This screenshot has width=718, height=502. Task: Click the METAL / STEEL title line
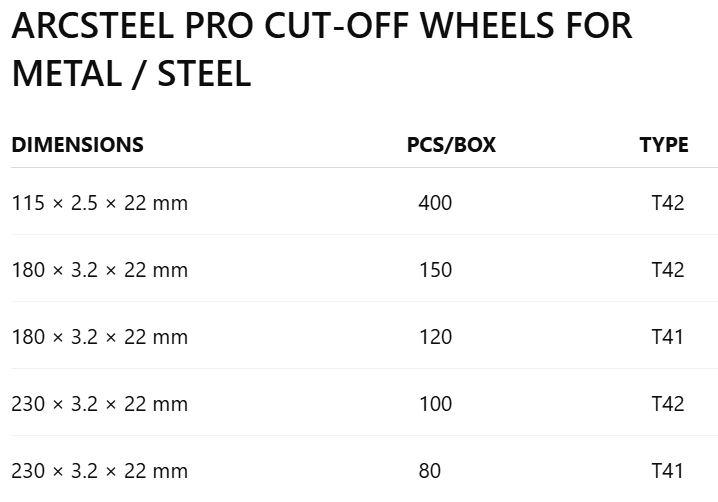pyautogui.click(x=131, y=74)
